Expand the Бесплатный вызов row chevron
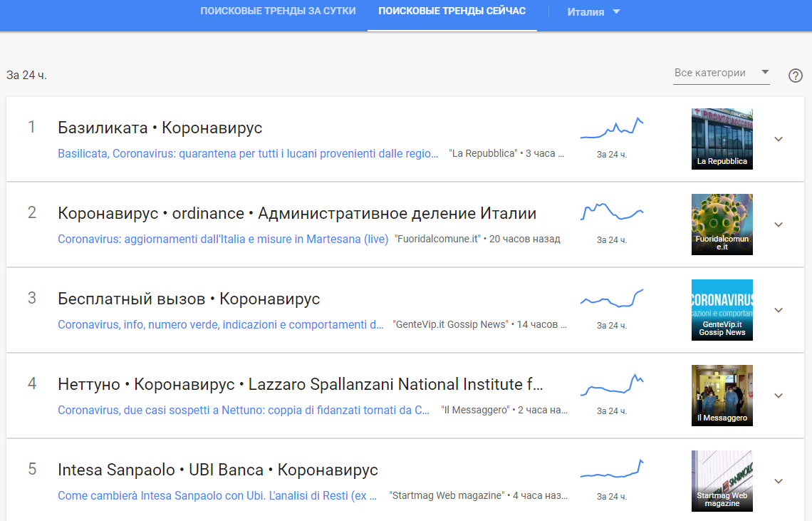Screen dimensions: 812x521 point(778,310)
